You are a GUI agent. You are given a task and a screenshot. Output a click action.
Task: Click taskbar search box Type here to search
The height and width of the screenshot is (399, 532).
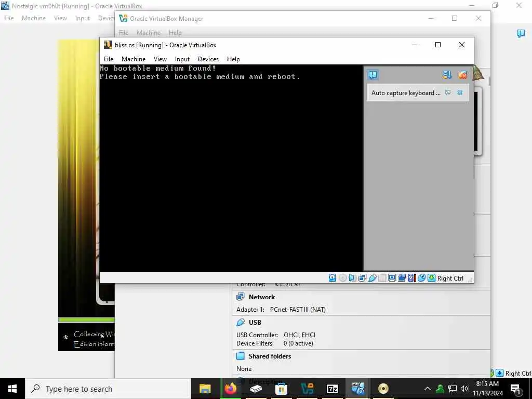coord(108,389)
